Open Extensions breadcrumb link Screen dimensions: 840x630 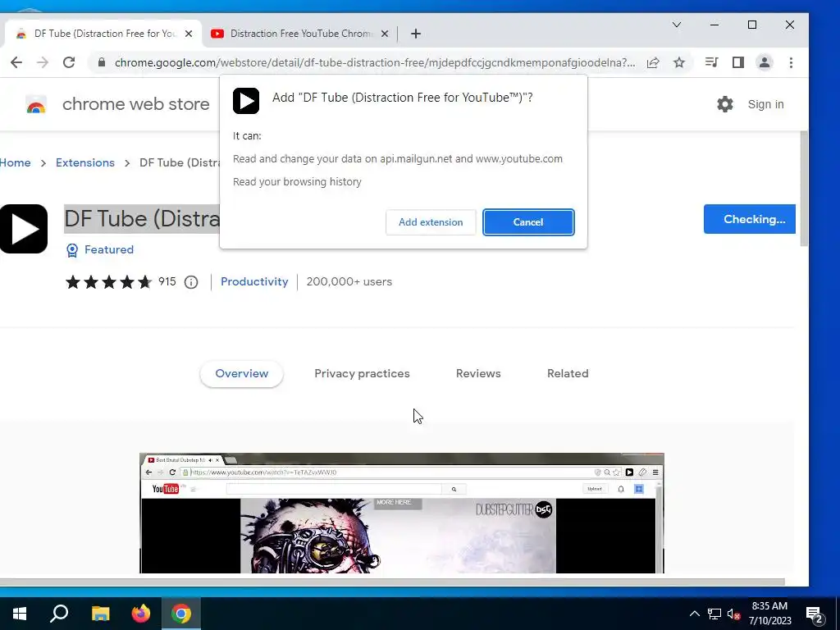click(x=85, y=162)
